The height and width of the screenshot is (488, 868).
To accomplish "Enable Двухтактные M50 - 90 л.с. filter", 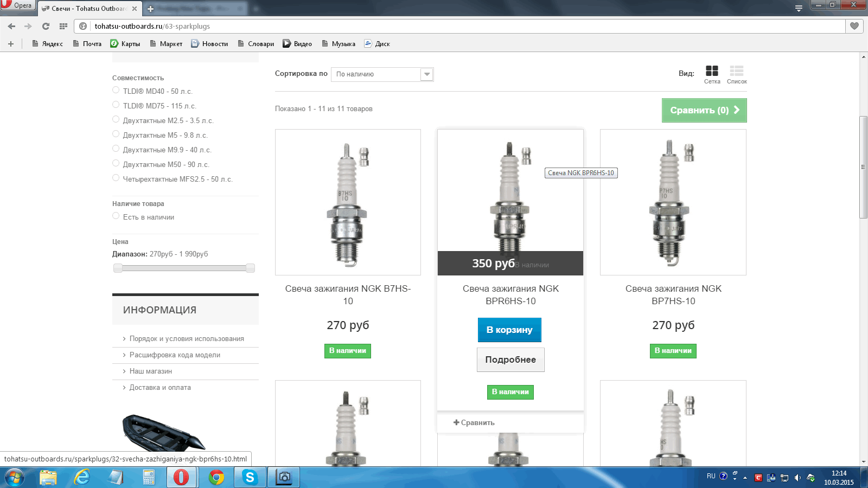I will [116, 163].
